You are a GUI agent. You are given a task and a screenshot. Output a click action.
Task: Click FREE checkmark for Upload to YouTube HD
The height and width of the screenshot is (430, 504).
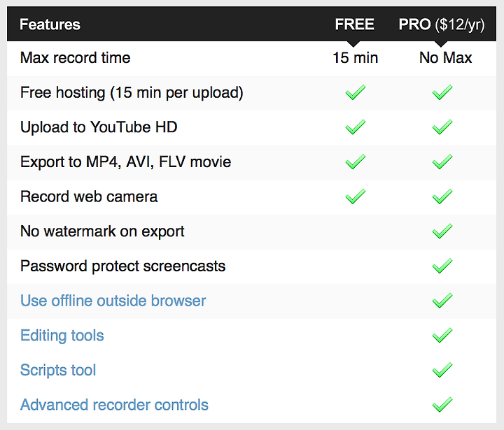tap(355, 127)
